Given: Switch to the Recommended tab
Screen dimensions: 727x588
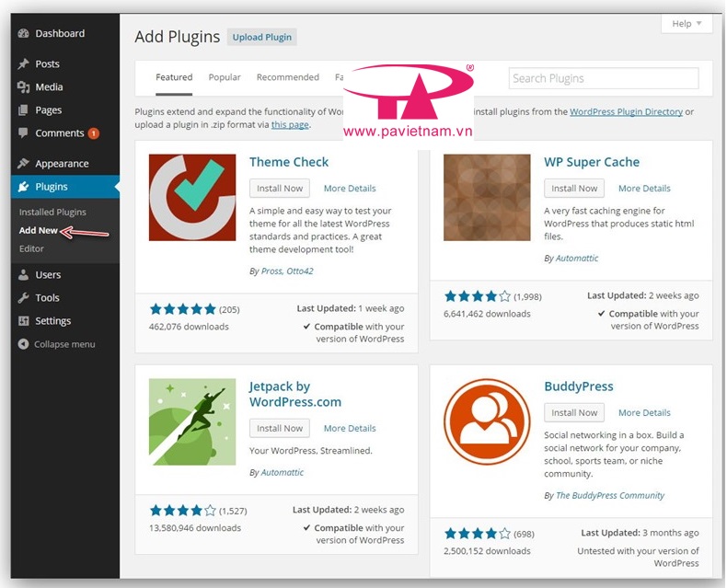Looking at the screenshot, I should point(288,77).
